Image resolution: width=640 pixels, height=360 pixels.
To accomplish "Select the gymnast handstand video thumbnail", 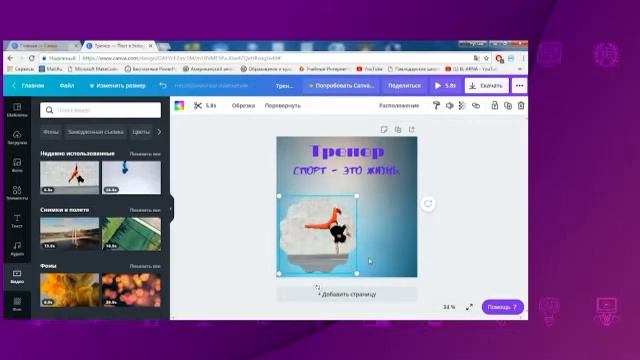I will pyautogui.click(x=69, y=178).
